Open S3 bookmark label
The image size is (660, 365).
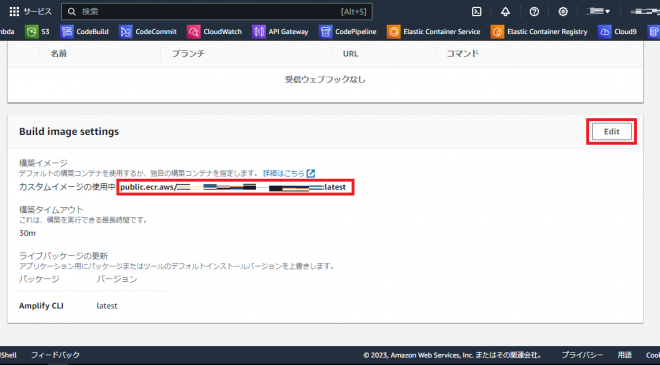(45, 32)
